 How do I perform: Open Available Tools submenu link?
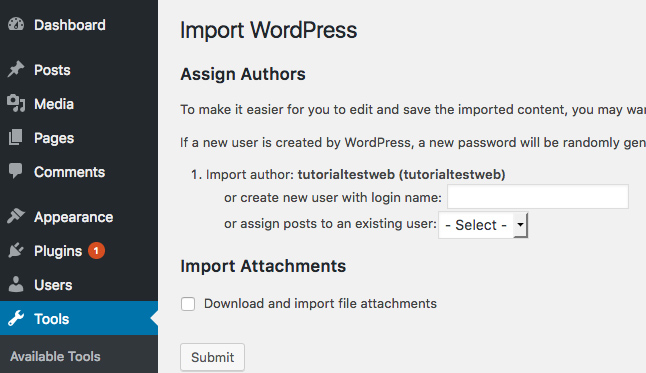tap(55, 356)
